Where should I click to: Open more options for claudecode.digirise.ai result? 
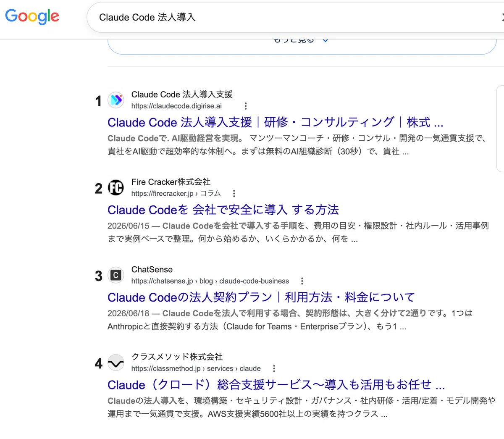point(246,106)
